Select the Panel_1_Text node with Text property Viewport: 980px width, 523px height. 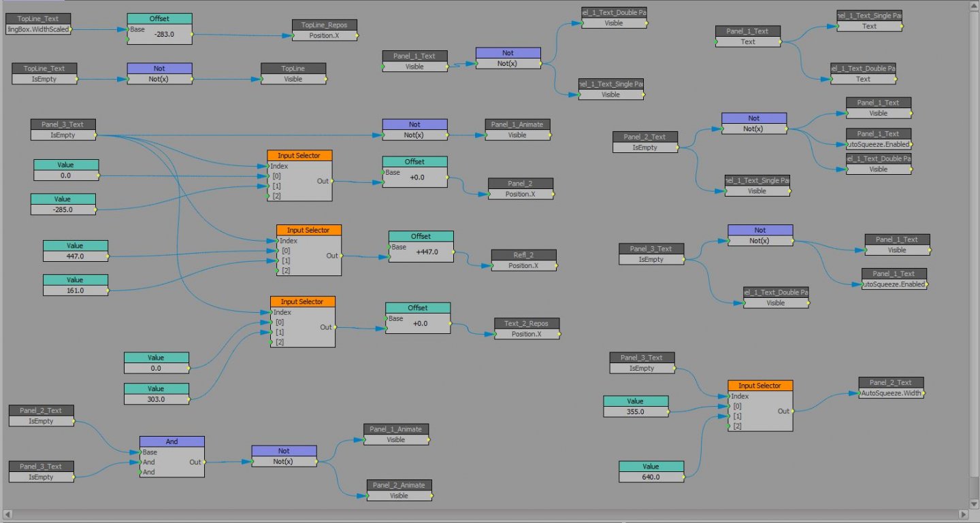pos(747,36)
